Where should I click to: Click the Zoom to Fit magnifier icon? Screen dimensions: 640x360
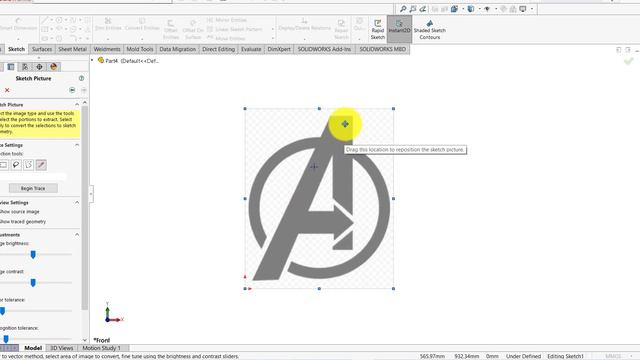click(403, 9)
